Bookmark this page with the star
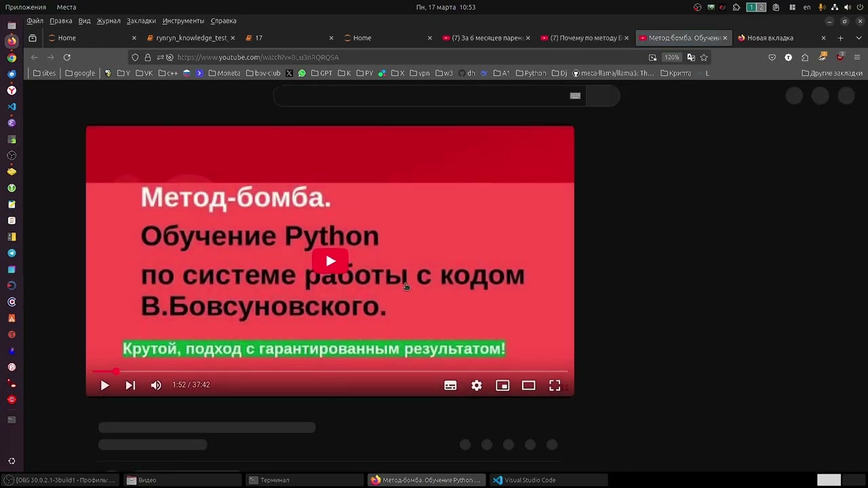 704,57
